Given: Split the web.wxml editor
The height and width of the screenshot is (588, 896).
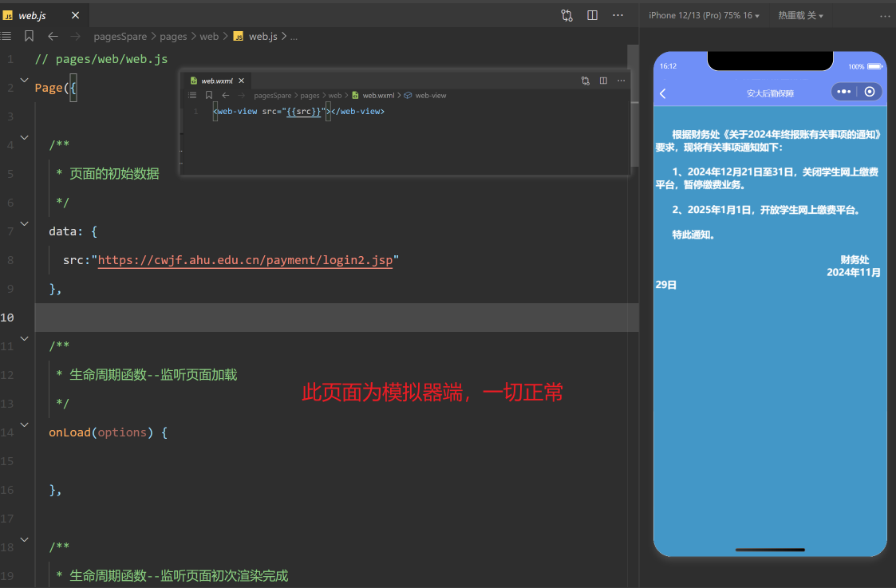Looking at the screenshot, I should 603,81.
